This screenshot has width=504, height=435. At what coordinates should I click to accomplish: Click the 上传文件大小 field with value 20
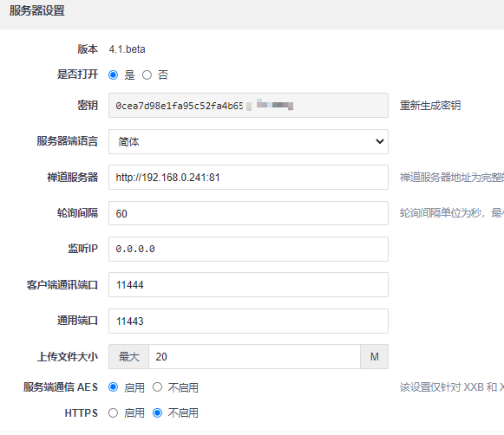pyautogui.click(x=254, y=357)
